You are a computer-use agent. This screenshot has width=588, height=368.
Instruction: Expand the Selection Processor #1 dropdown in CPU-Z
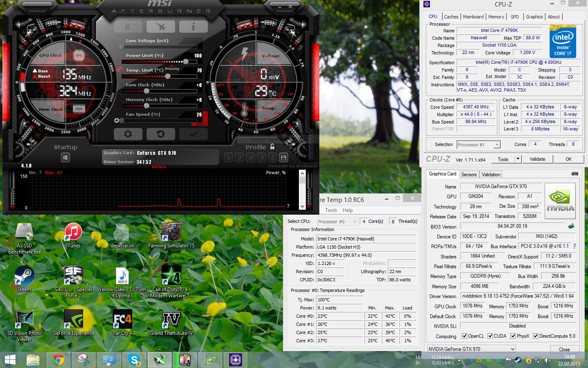coord(497,145)
